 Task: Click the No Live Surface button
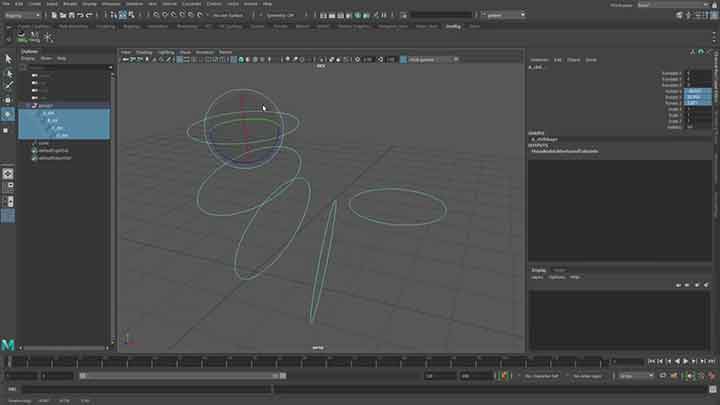[228, 15]
